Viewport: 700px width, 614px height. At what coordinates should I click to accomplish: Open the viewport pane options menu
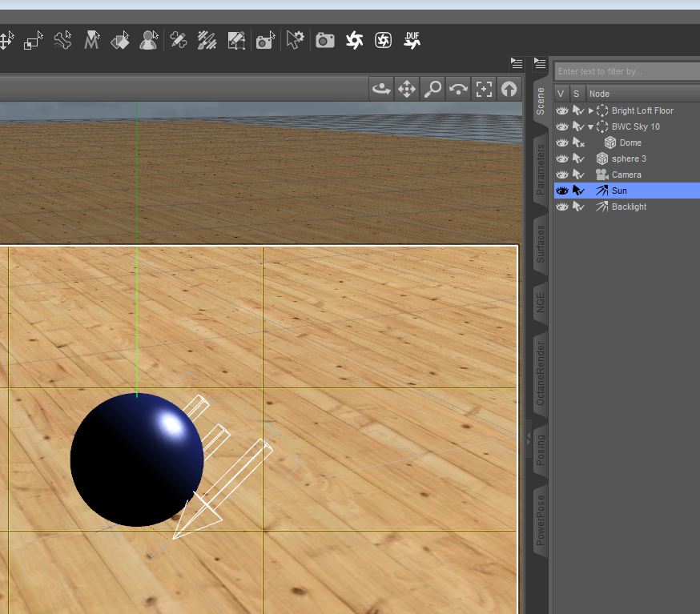click(x=517, y=63)
